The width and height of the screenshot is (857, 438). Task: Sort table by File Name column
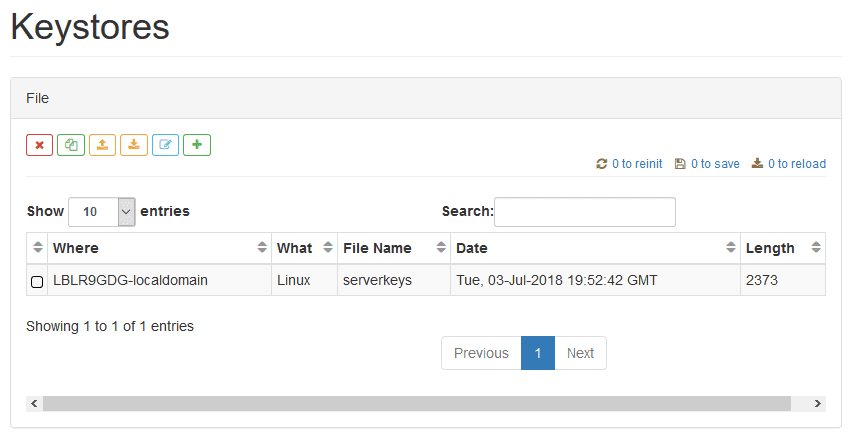click(x=394, y=248)
